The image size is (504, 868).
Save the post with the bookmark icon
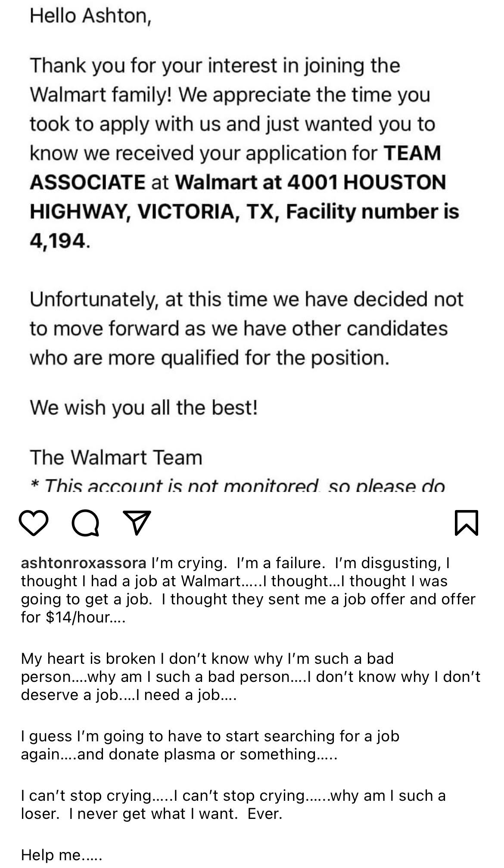[x=467, y=523]
